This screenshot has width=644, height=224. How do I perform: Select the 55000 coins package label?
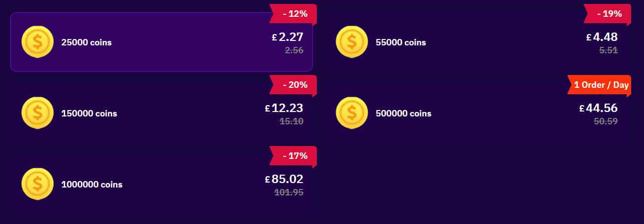coord(401,42)
